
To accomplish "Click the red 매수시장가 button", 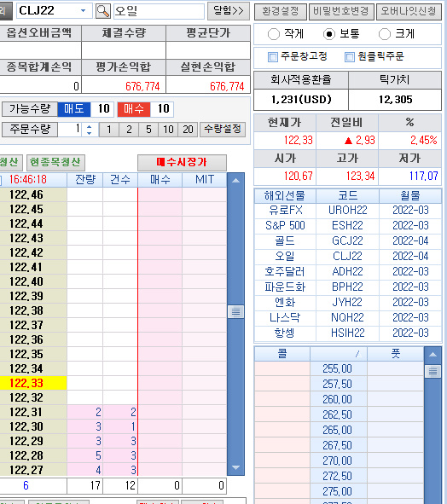I will [182, 162].
